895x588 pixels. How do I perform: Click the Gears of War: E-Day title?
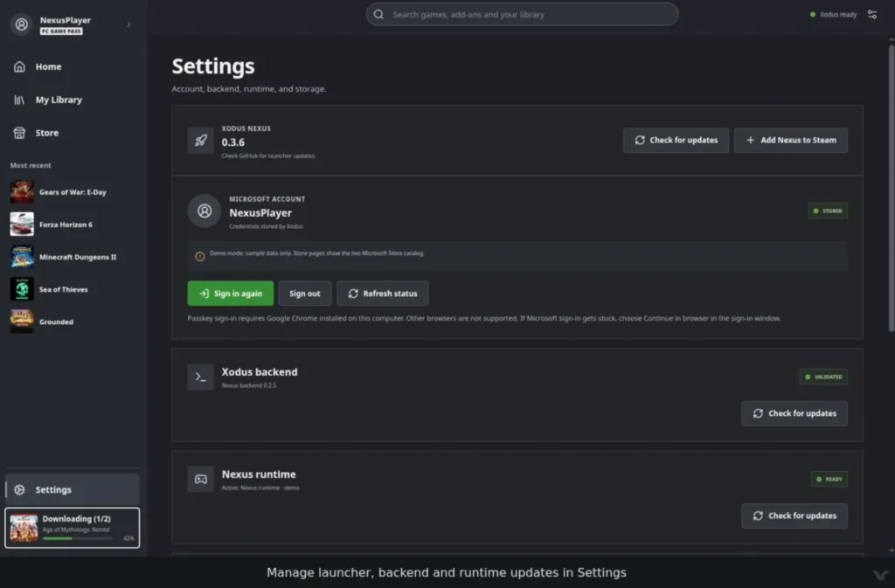coord(73,192)
